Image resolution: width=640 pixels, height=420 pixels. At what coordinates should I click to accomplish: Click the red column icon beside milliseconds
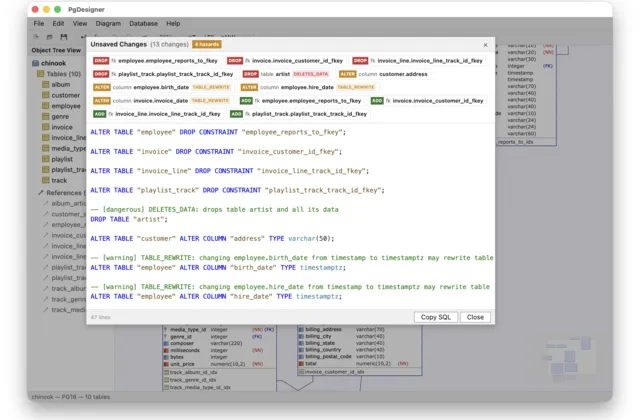tap(166, 350)
